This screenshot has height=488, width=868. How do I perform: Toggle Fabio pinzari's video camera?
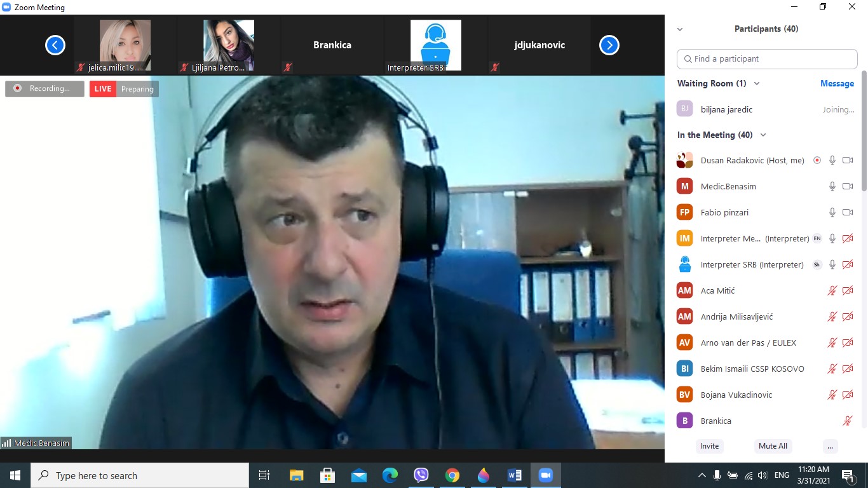coord(847,212)
